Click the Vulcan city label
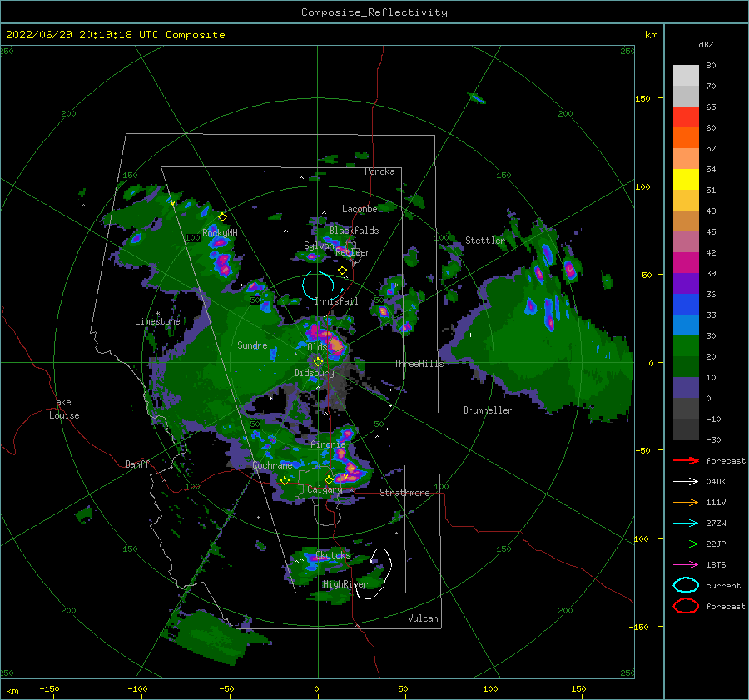This screenshot has height=700, width=749. (424, 618)
